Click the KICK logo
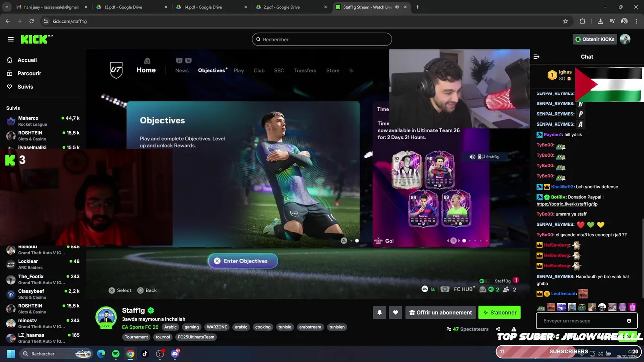644x362 pixels. [37, 39]
